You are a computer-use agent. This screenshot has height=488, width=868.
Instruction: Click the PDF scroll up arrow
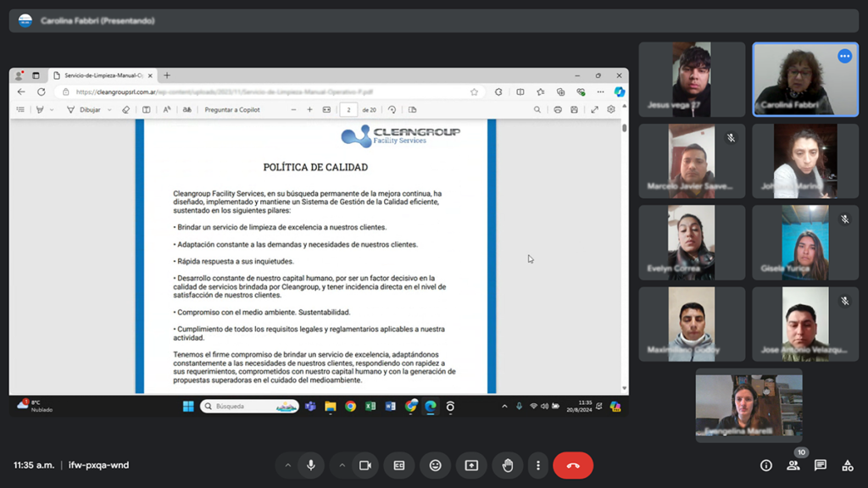click(625, 106)
